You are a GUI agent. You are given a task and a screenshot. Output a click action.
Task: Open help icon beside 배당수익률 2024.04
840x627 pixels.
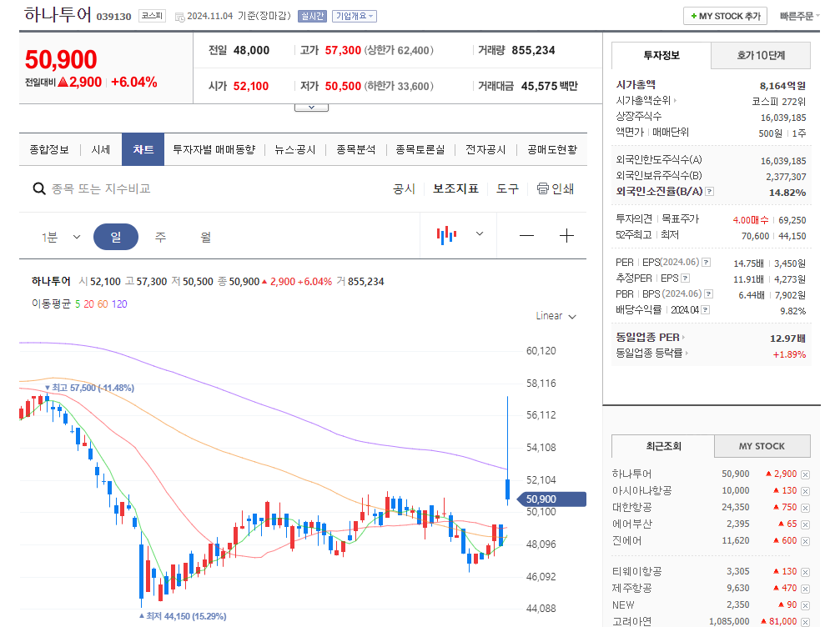pos(706,309)
